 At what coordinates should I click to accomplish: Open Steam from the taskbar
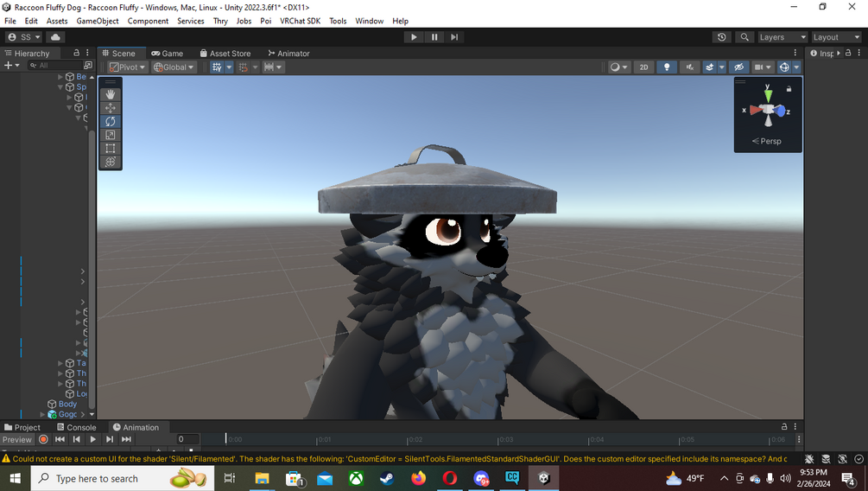[387, 478]
